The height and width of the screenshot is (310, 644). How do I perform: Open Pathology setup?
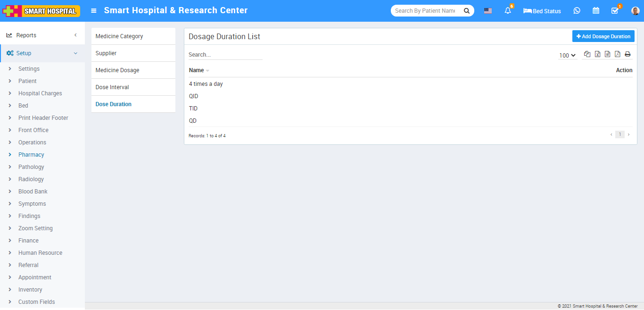click(x=31, y=167)
